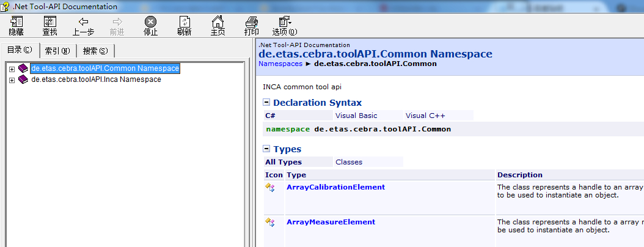Click the Icon column header
This screenshot has height=247, width=644.
coord(274,175)
